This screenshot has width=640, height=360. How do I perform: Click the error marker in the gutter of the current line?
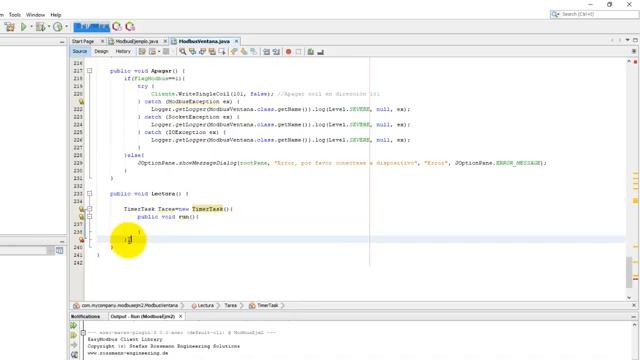(x=82, y=240)
